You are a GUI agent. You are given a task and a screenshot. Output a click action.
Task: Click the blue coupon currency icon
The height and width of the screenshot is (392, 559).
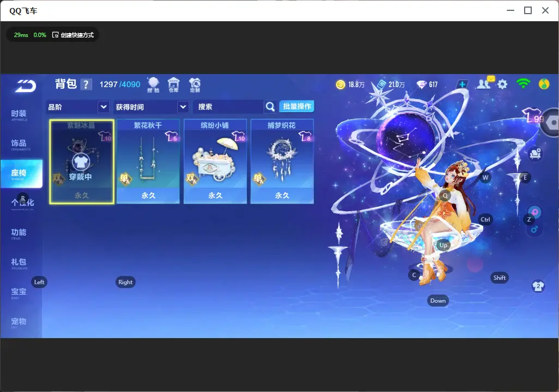(381, 84)
